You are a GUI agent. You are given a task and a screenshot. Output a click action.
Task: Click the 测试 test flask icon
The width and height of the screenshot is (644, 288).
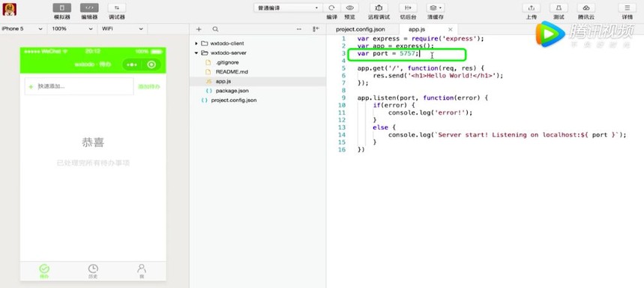point(559,7)
